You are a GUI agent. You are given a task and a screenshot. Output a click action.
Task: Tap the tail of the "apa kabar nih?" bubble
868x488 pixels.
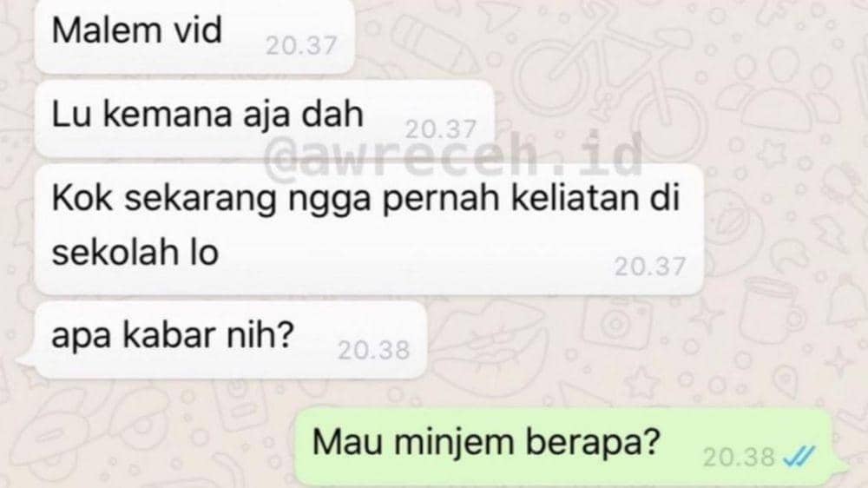tap(25, 363)
